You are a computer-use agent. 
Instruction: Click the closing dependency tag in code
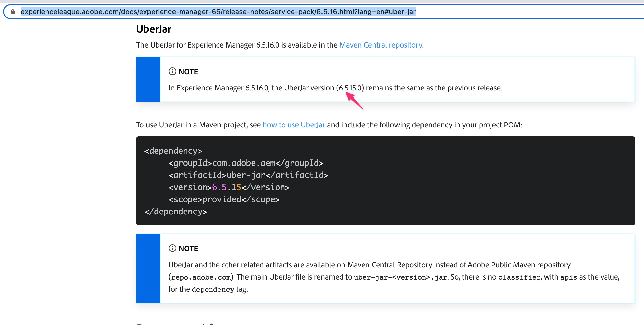point(176,212)
